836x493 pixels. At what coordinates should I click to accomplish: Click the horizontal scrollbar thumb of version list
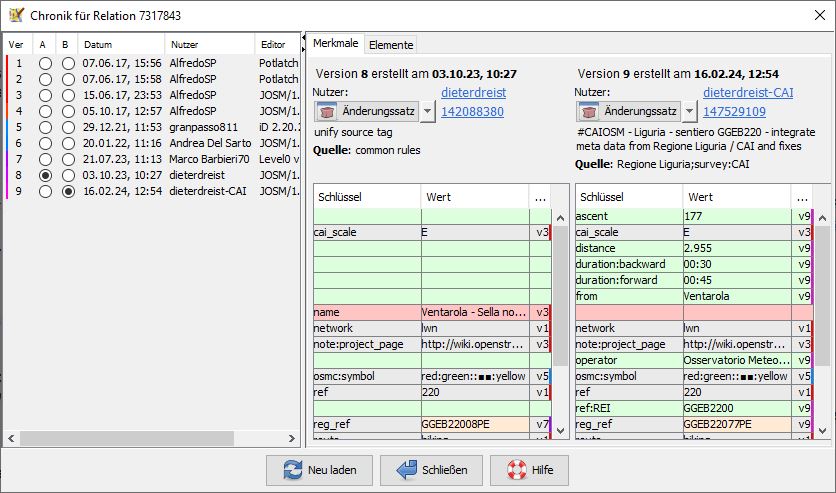[127, 439]
